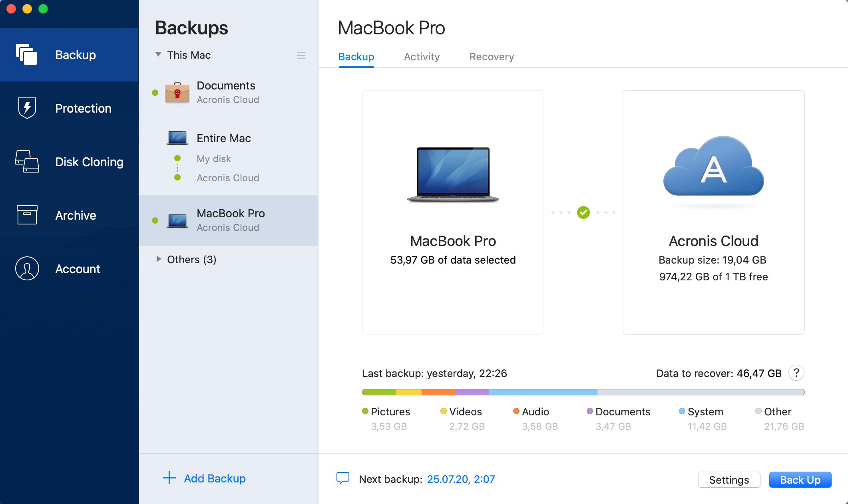Viewport: 848px width, 504px height.
Task: Open the Archive box icon
Action: (27, 215)
